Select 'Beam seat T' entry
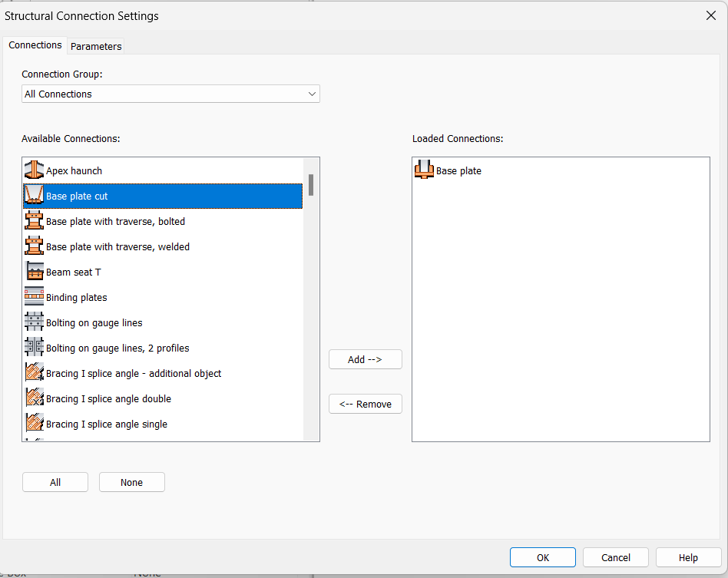 tap(163, 272)
